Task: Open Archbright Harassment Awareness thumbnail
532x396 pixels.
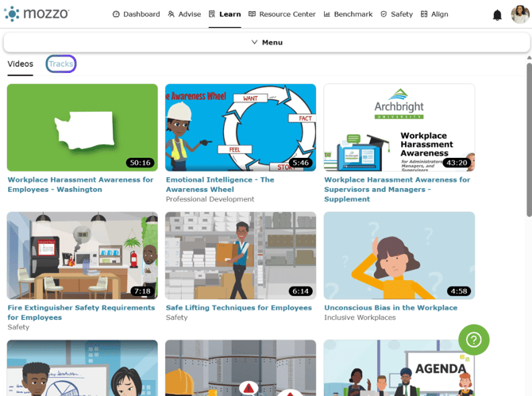Action: click(399, 128)
